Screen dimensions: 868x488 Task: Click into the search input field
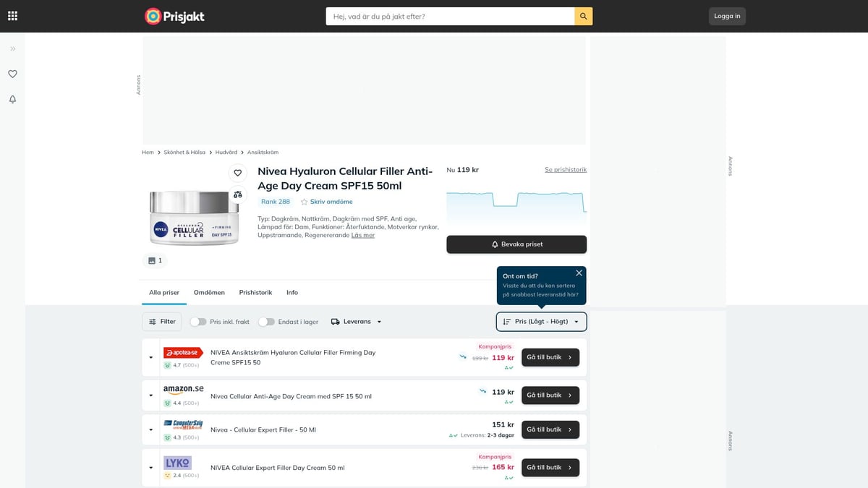point(448,16)
